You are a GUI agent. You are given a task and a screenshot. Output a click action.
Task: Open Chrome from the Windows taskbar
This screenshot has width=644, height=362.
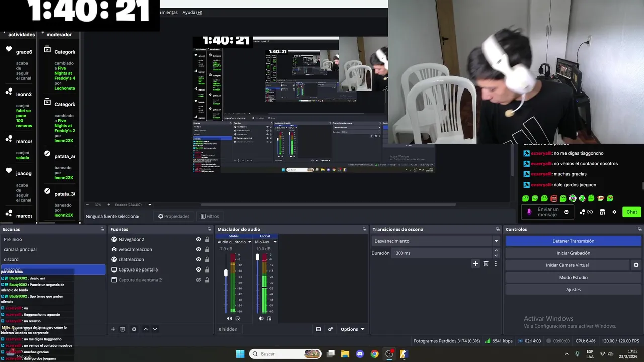click(374, 354)
